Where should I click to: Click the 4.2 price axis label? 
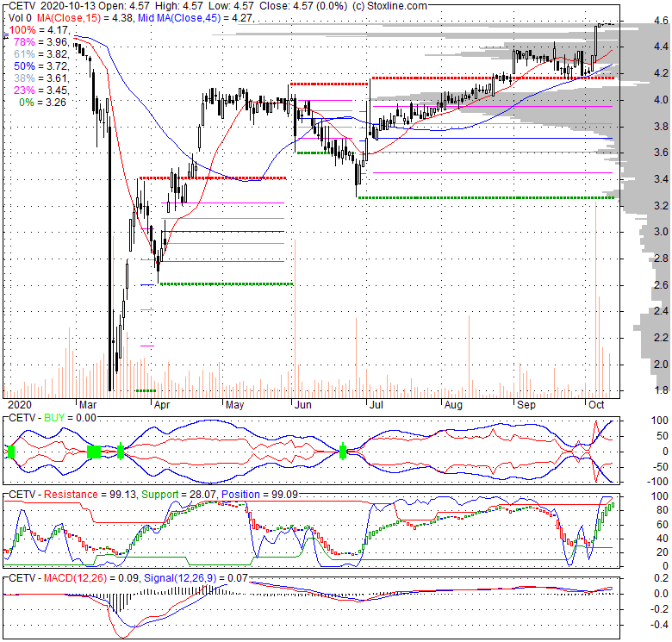pos(661,73)
